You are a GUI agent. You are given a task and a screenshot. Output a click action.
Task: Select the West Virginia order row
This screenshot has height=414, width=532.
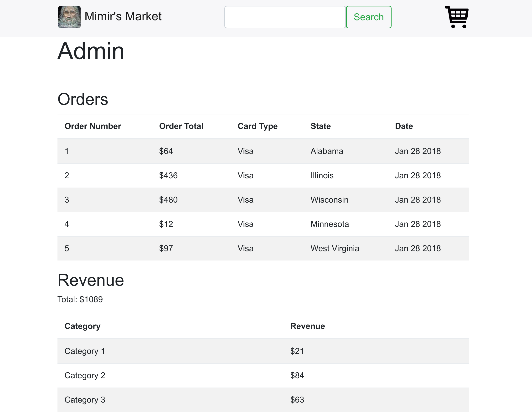pyautogui.click(x=263, y=248)
